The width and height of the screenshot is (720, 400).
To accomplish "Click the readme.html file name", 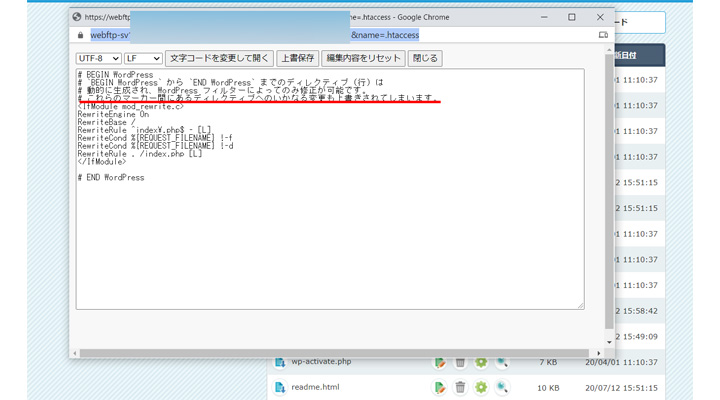I will coord(315,387).
